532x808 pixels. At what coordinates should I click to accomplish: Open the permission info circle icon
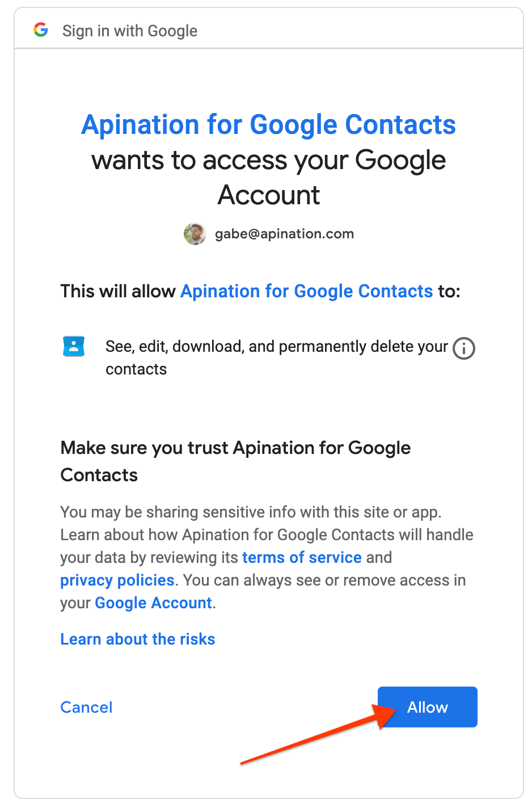(464, 348)
